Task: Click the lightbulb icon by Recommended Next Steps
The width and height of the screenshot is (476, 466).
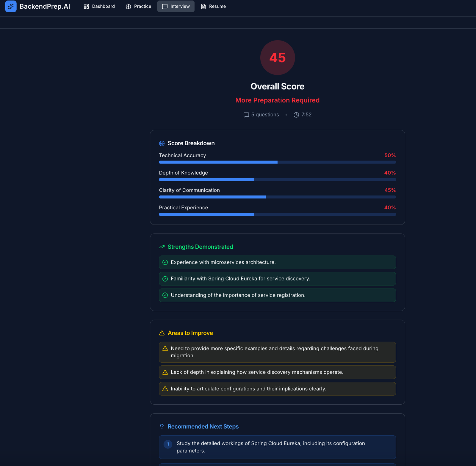Action: pyautogui.click(x=162, y=427)
